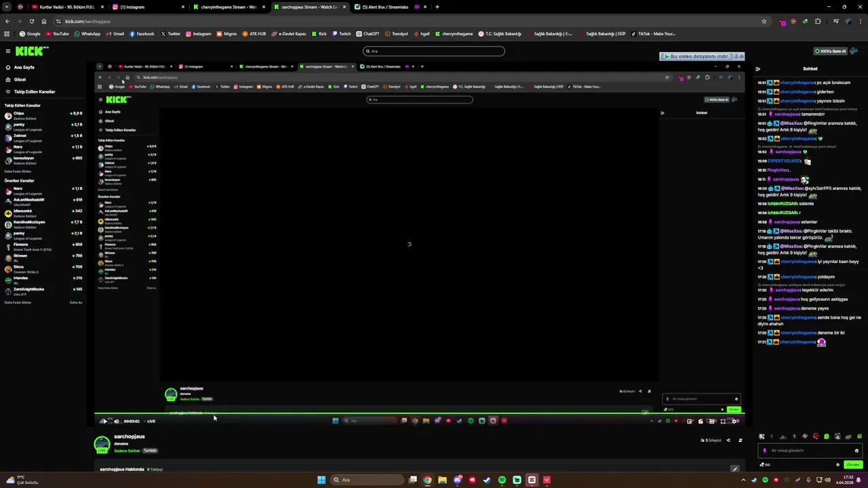Screen dimensions: 868x488
Task: Collapse recommended list with Daha Az
Action: point(76,302)
